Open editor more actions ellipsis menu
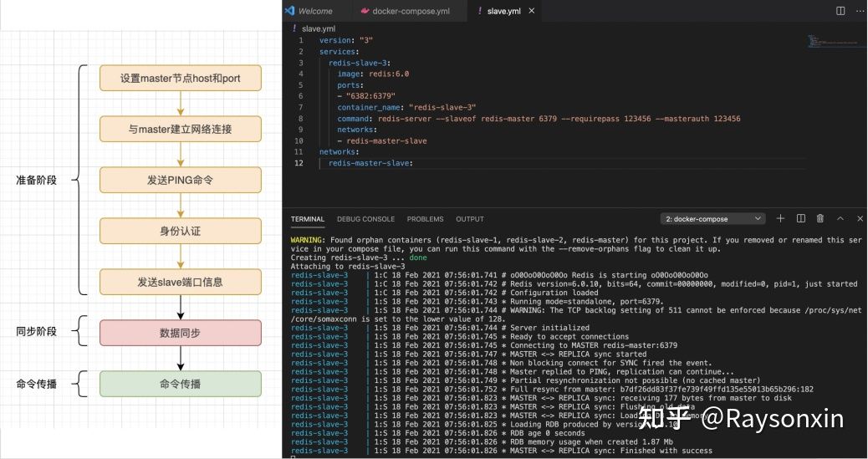868x459 pixels. pos(859,11)
